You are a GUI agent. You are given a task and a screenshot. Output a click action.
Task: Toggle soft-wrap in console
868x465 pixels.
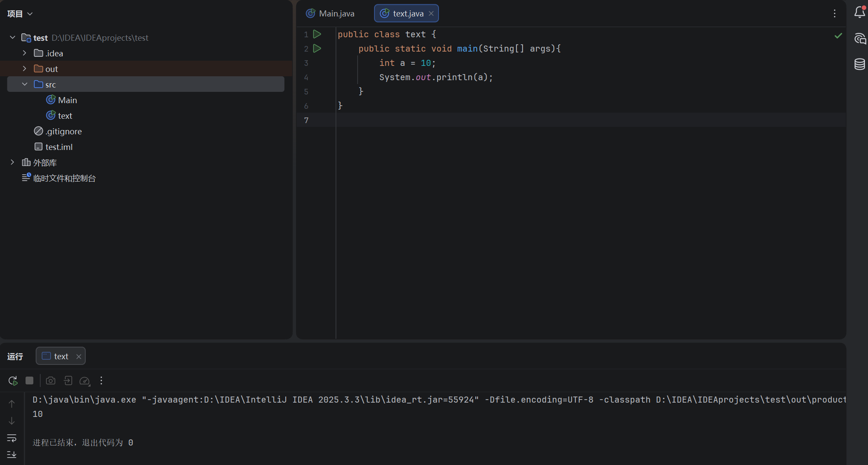click(12, 438)
